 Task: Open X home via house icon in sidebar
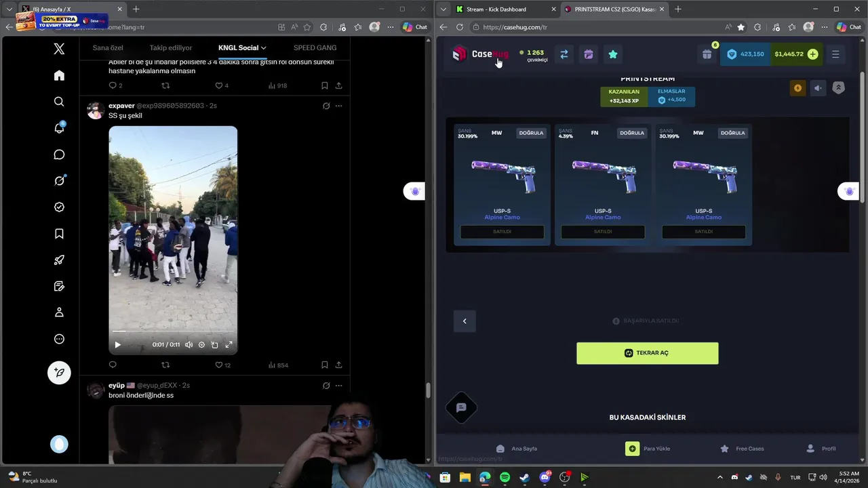tap(59, 75)
